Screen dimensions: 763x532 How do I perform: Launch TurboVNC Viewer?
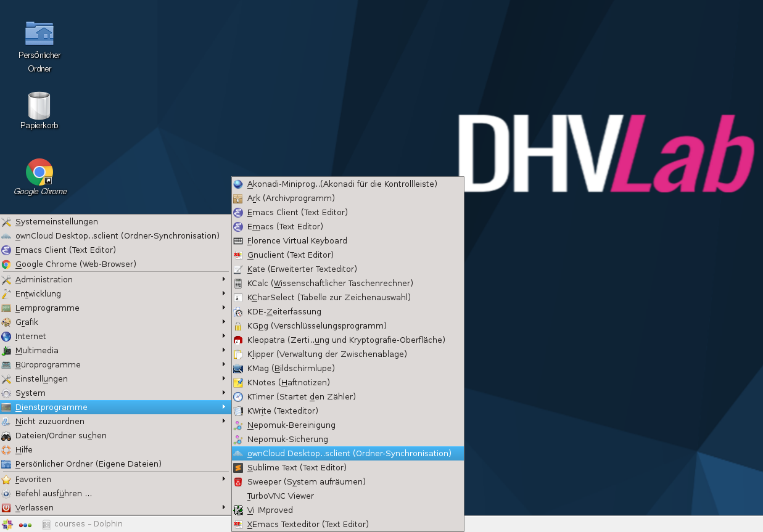pyautogui.click(x=348, y=496)
